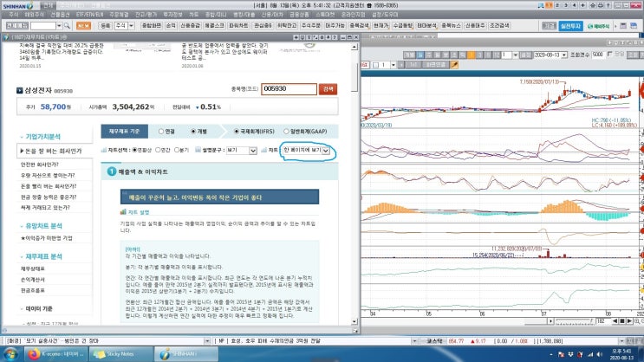Image resolution: width=644 pixels, height=362 pixels.
Task: Select screen page 1 orange button
Action: coord(549,5)
